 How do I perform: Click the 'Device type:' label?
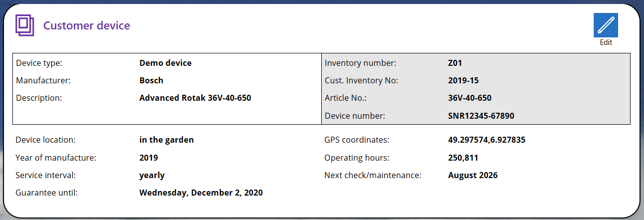(x=39, y=63)
